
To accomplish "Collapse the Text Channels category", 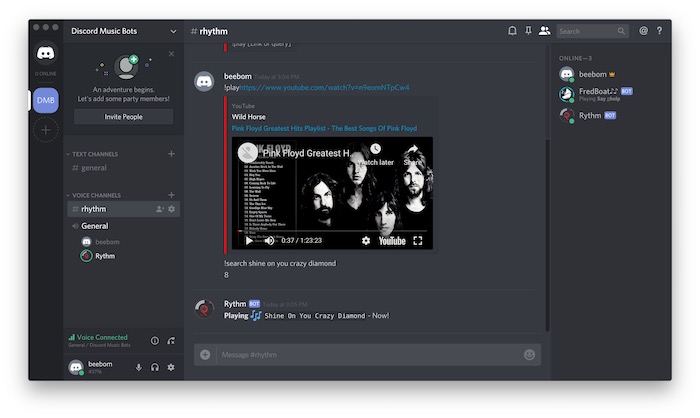I will [96, 154].
